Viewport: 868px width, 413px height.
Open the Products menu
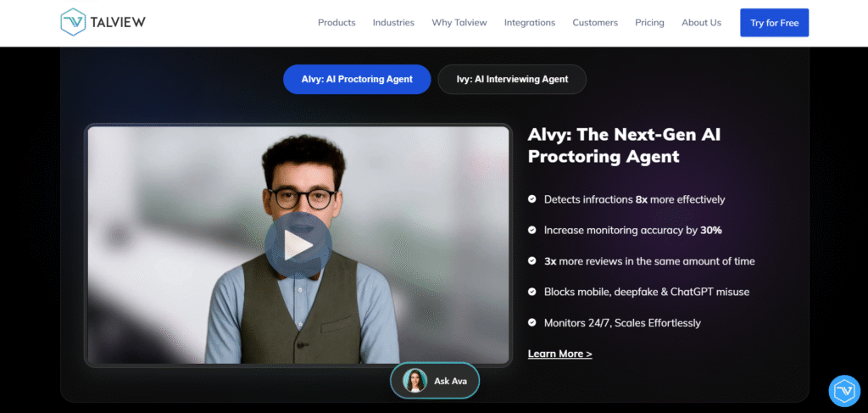tap(337, 23)
